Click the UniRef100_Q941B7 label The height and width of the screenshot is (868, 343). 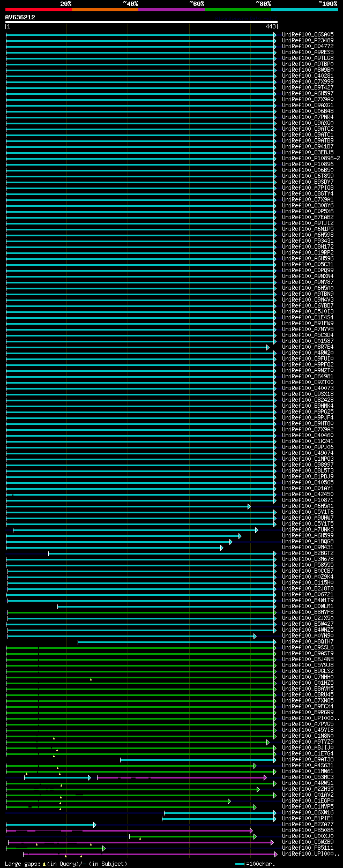308,147
